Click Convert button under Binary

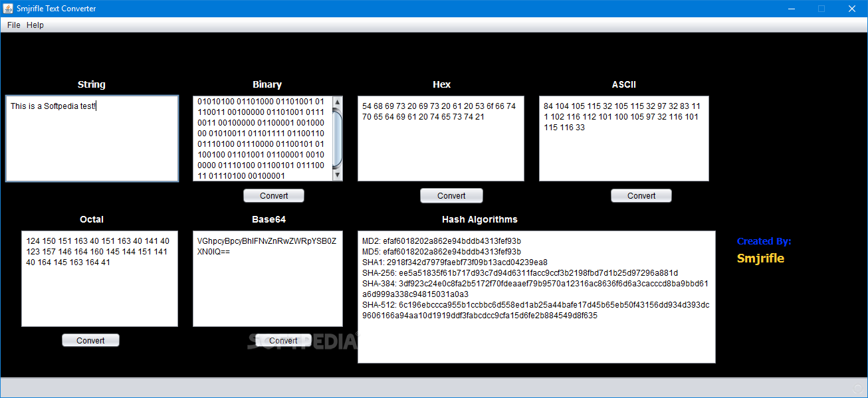pyautogui.click(x=274, y=195)
